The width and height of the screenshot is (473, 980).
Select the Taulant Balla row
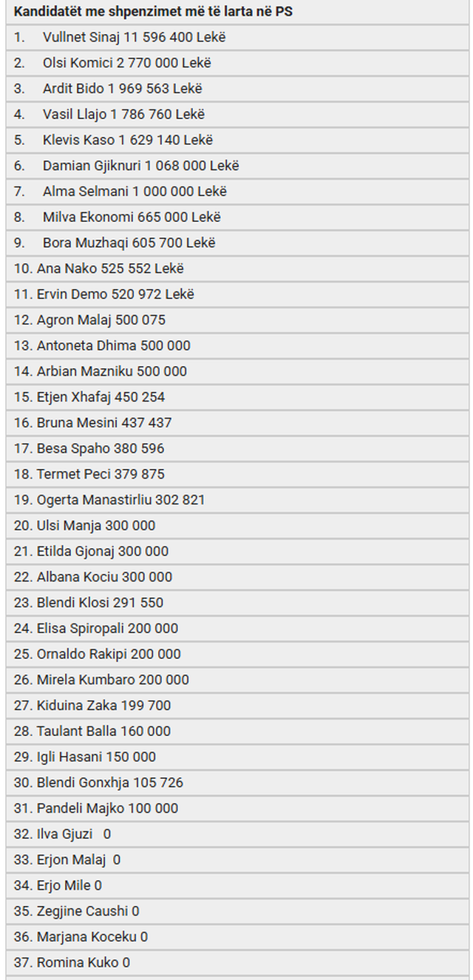236,731
